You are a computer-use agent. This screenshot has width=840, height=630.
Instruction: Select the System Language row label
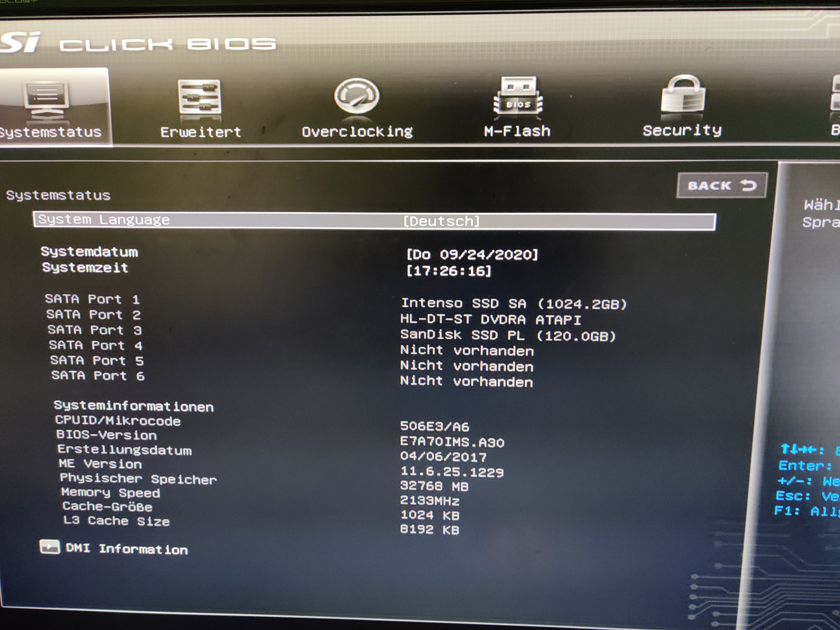tap(104, 220)
